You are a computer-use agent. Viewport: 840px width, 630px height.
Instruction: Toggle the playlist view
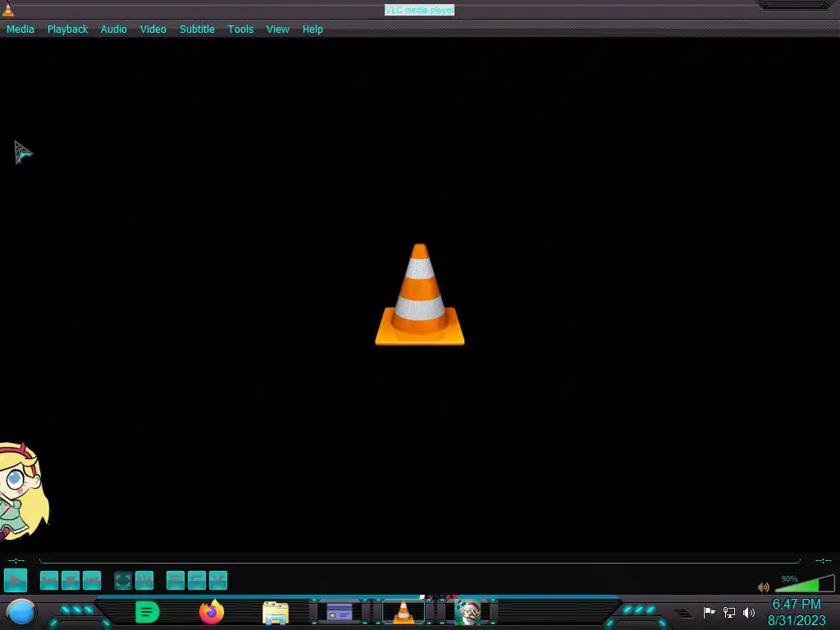[x=176, y=581]
